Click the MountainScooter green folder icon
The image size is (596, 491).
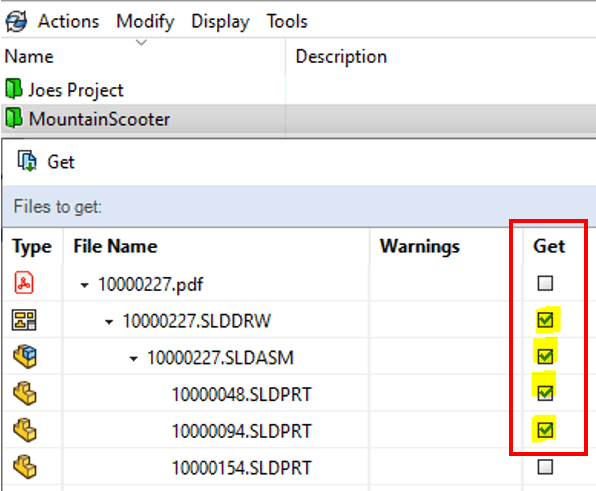14,118
